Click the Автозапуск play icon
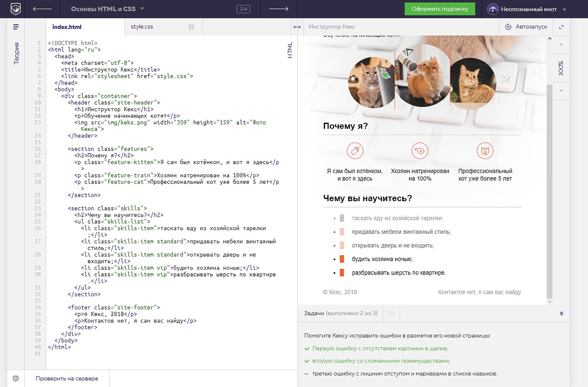Screen dimensions: 588x387 [508, 27]
